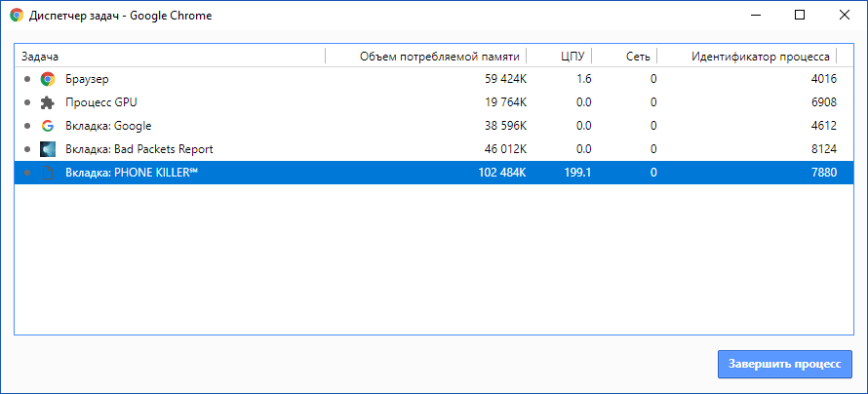Click memory value 38 596K
868x394 pixels.
point(505,126)
